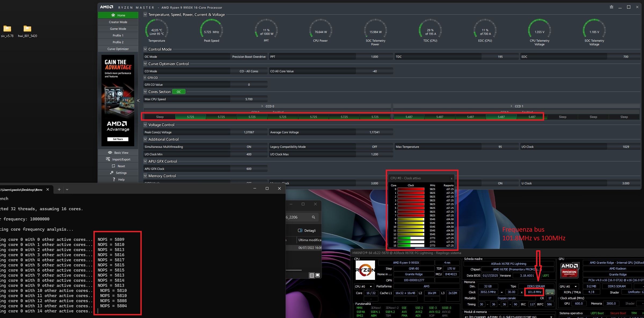644x318 pixels.
Task: Collapse the Curve Optimizer Control section
Action: pos(145,64)
